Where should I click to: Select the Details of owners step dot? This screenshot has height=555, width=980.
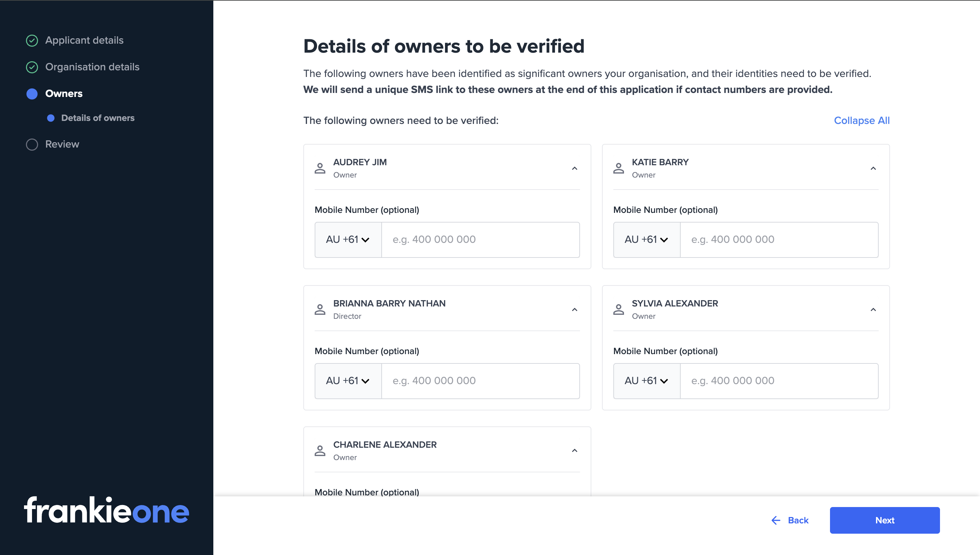pos(51,118)
